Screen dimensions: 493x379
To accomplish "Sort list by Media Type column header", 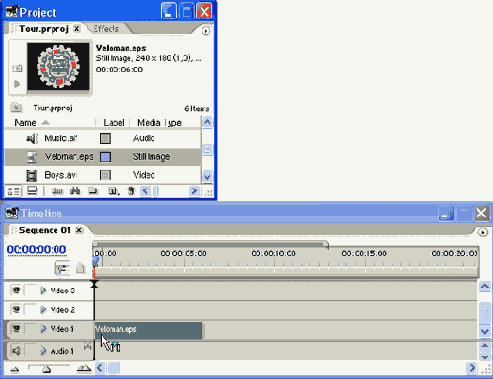I will click(159, 123).
